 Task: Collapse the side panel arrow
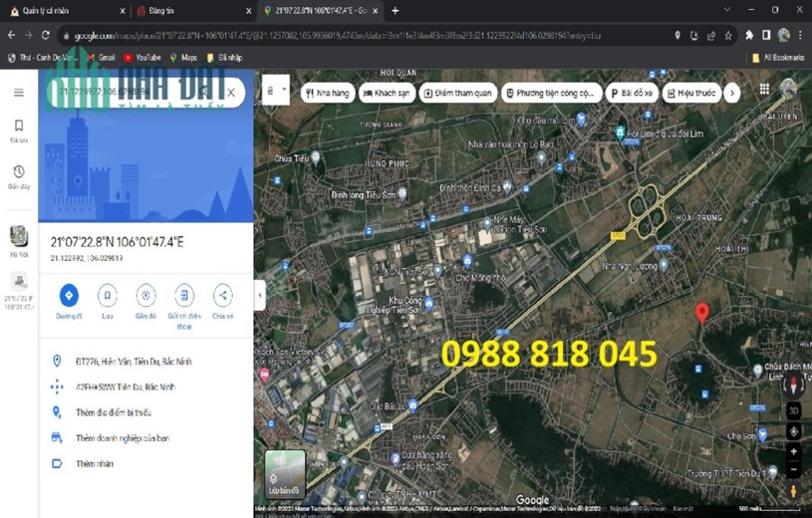point(260,295)
